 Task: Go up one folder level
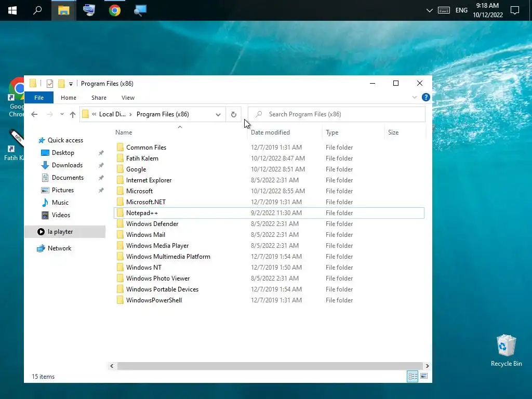(x=73, y=114)
